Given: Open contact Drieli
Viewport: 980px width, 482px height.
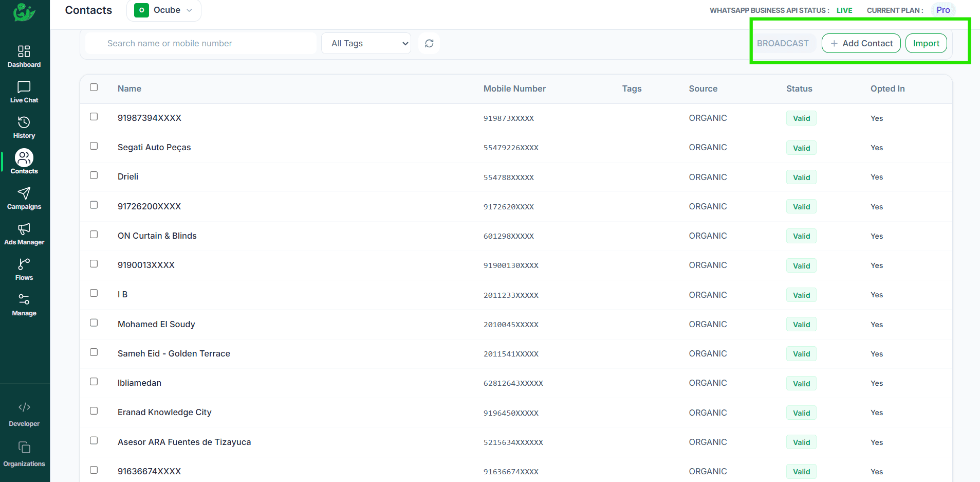Looking at the screenshot, I should 128,177.
